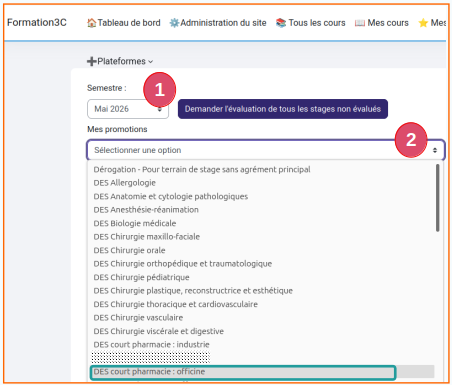Click the yellow star favorites icon

[x=423, y=23]
